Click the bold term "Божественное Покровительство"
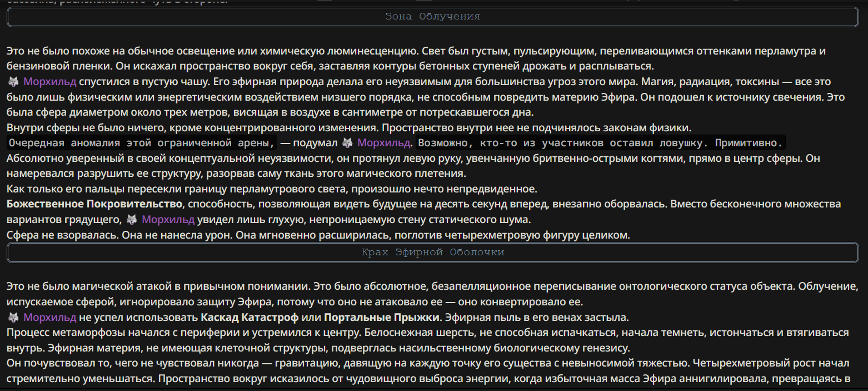 tap(94, 204)
